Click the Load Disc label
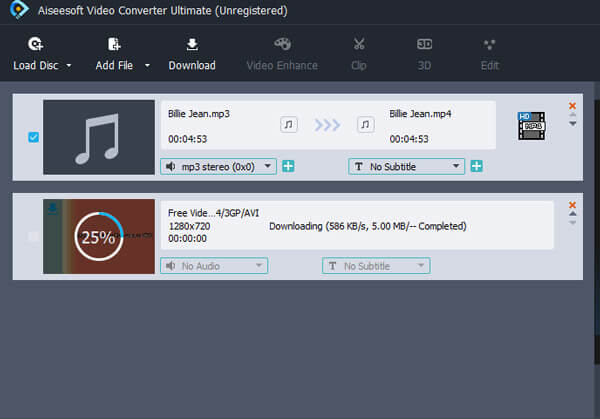Screen dimensions: 600x419 (x=36, y=66)
